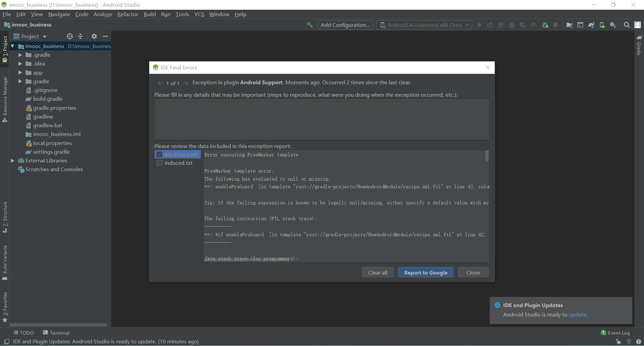This screenshot has width=644, height=346.
Task: Open the Favorites side tab
Action: [5, 307]
